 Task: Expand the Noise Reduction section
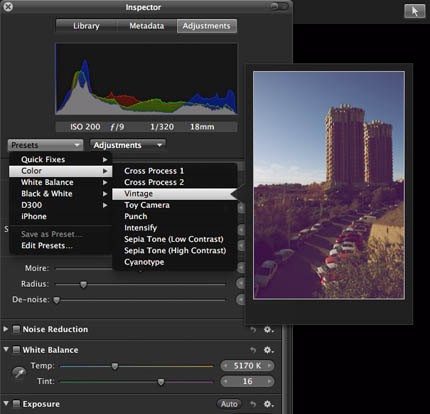click(x=6, y=329)
